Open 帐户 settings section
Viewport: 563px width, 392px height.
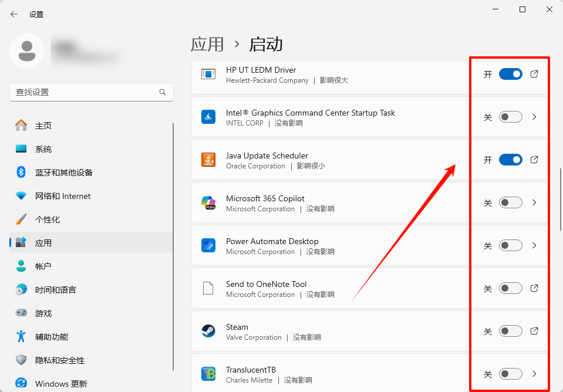(x=91, y=266)
